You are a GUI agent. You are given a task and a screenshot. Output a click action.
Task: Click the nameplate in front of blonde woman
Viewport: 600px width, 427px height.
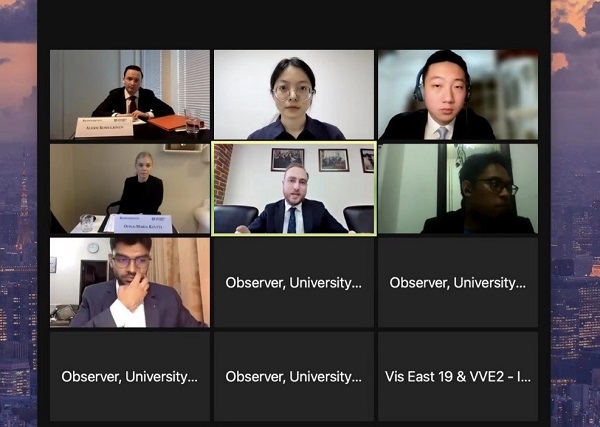click(143, 223)
